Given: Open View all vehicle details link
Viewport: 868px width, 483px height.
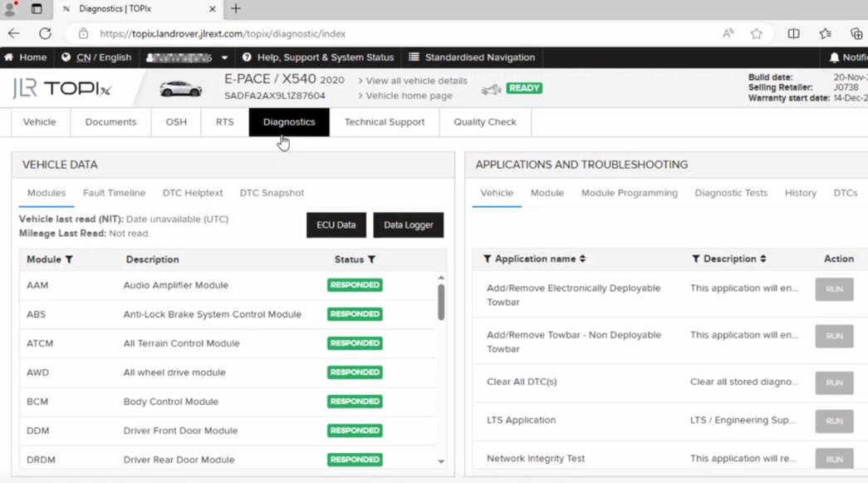Looking at the screenshot, I should click(416, 81).
